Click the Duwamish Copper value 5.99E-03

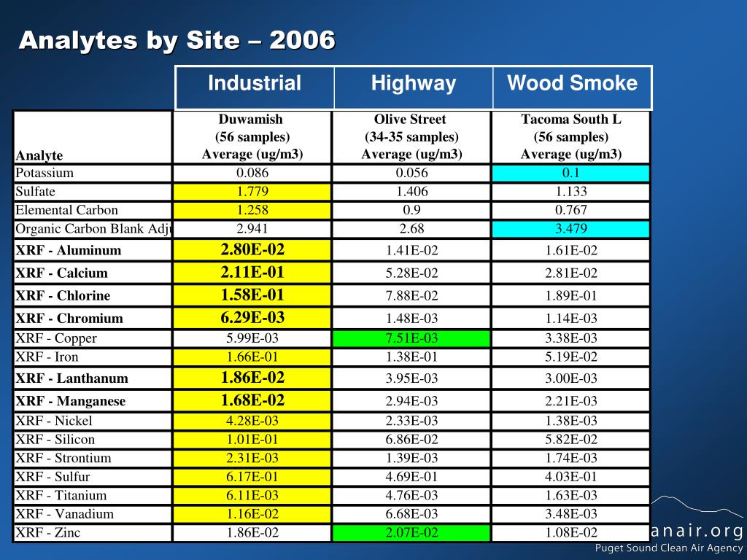pos(252,338)
